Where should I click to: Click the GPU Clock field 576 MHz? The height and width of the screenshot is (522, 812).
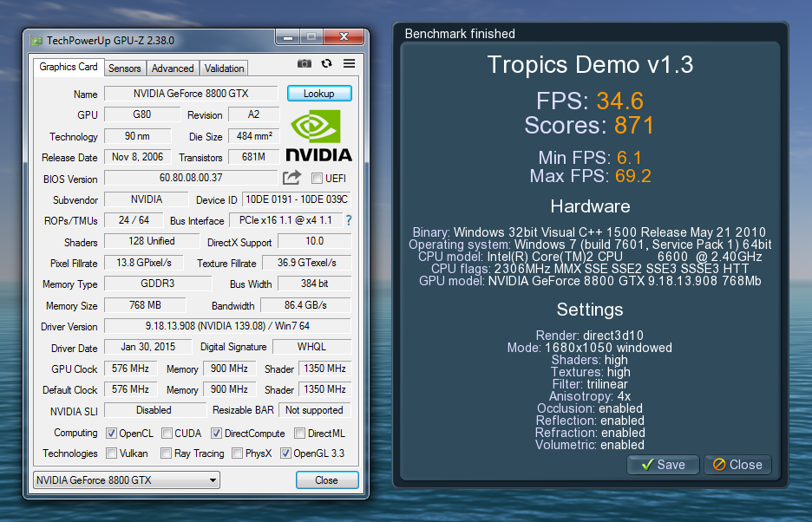130,369
